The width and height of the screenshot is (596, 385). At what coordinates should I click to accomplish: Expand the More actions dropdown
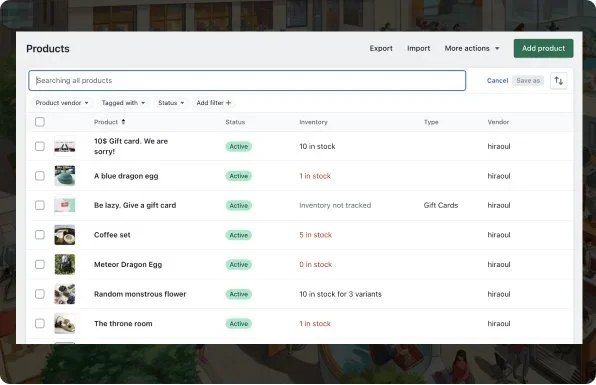[472, 48]
